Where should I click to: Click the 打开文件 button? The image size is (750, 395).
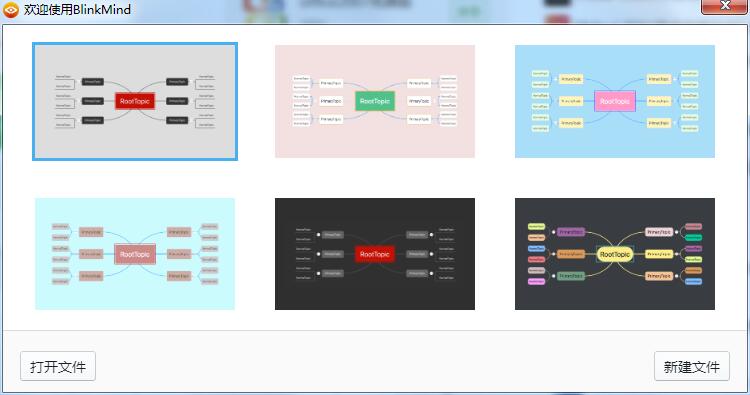[58, 366]
